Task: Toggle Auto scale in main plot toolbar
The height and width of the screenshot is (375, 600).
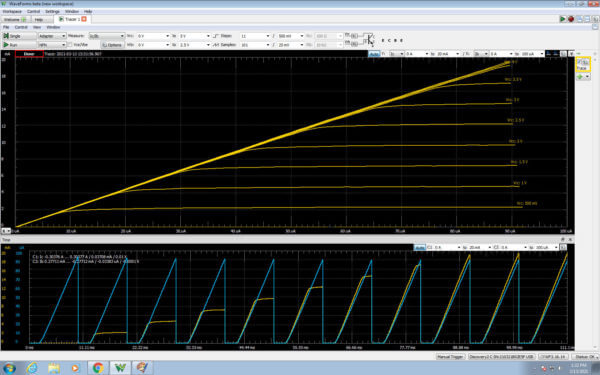Action: (x=374, y=54)
